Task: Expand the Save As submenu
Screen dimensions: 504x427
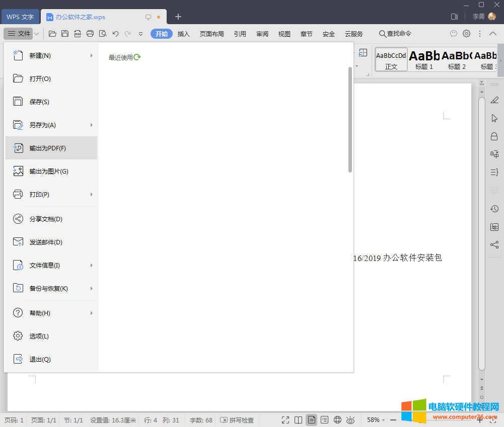Action: tap(91, 125)
